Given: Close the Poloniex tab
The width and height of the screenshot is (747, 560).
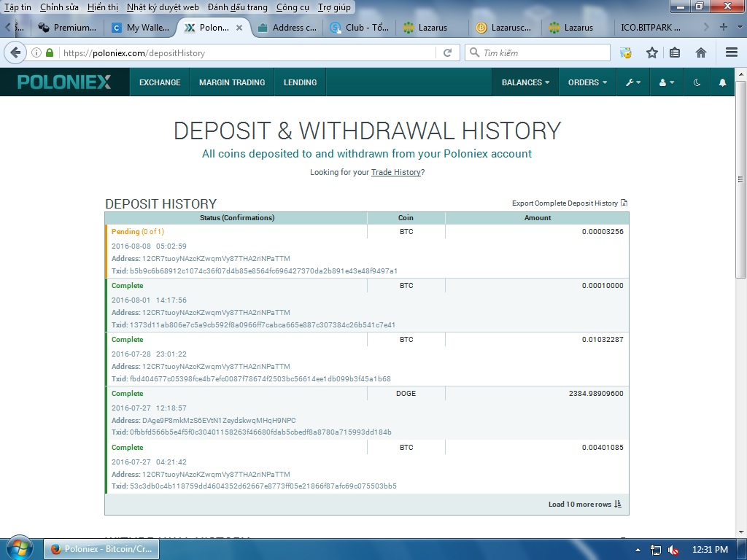Looking at the screenshot, I should click(x=239, y=28).
